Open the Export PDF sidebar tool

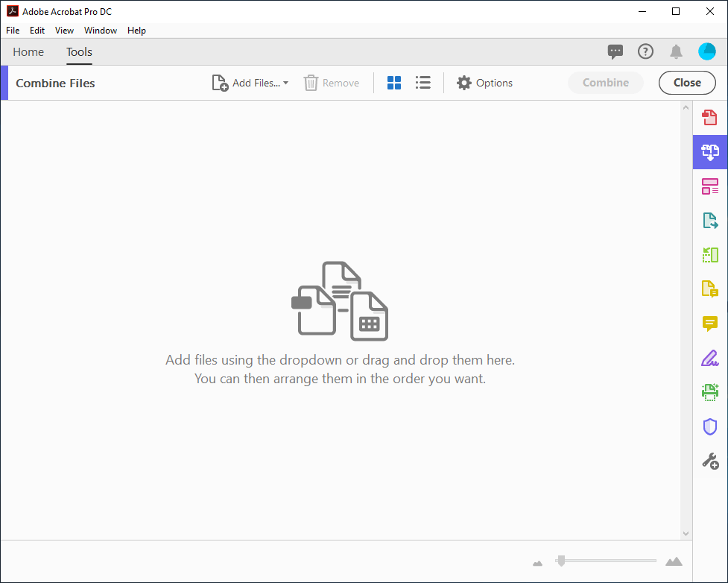coord(709,221)
